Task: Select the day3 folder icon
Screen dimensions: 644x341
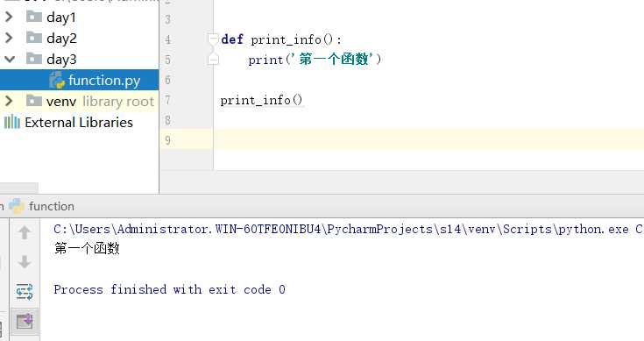Action: click(33, 59)
